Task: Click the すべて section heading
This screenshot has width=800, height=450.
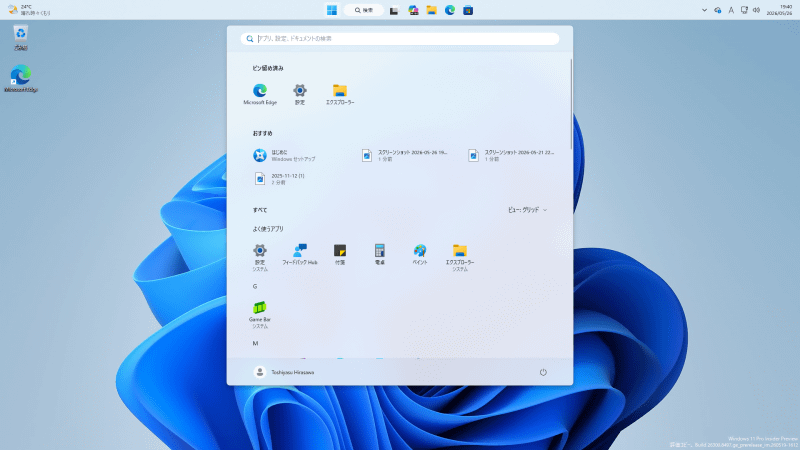Action: [x=260, y=210]
